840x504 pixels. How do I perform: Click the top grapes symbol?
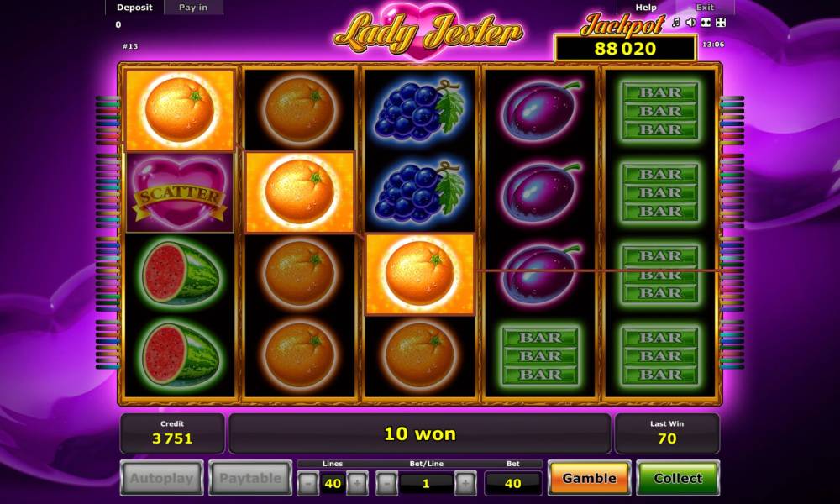coord(419,110)
